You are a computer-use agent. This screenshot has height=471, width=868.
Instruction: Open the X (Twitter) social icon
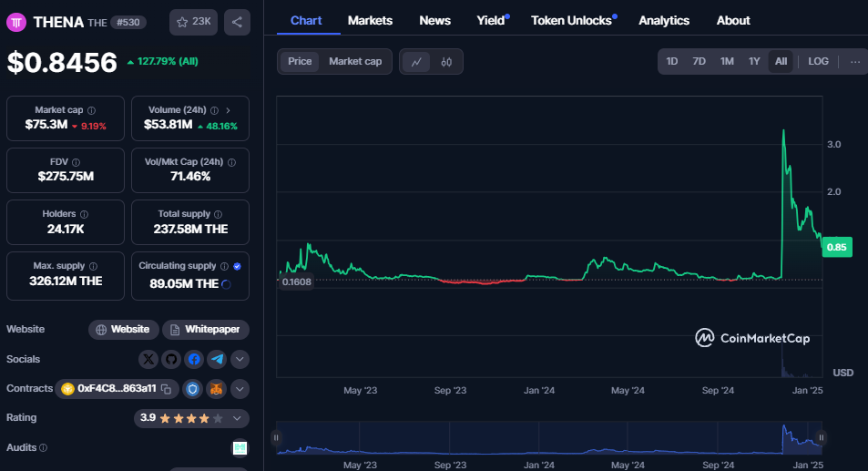148,359
